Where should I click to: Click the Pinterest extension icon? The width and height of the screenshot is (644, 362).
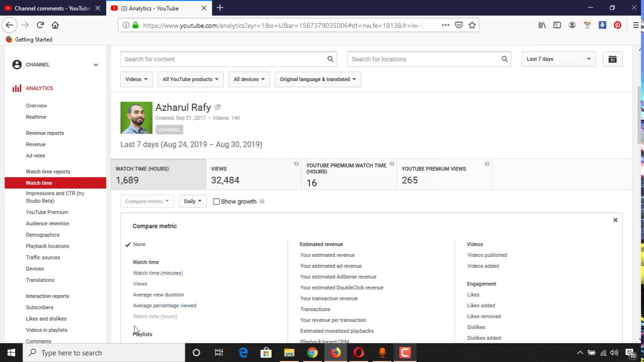(x=617, y=25)
